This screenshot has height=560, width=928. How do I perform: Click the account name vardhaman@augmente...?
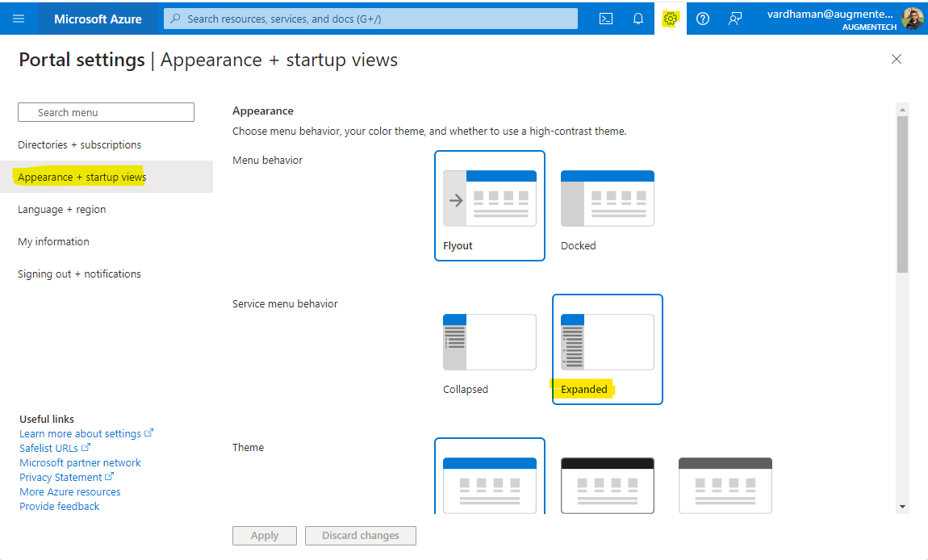pyautogui.click(x=830, y=15)
